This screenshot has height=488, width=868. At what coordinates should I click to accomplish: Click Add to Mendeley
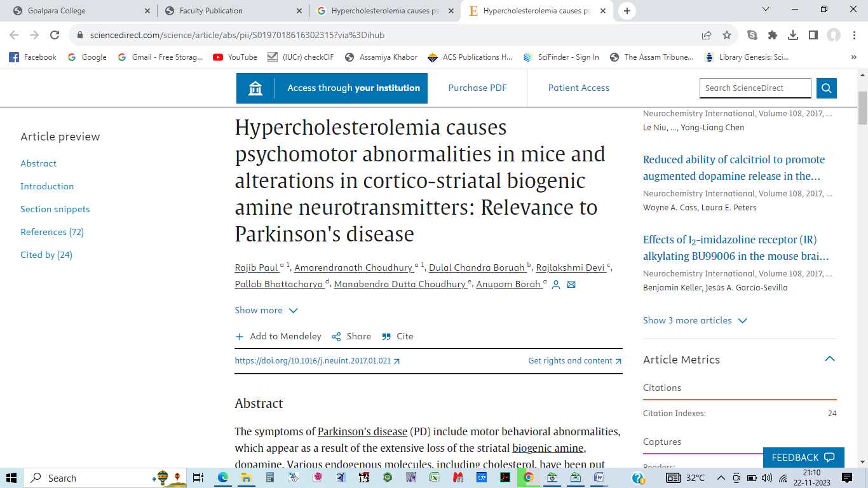click(278, 336)
